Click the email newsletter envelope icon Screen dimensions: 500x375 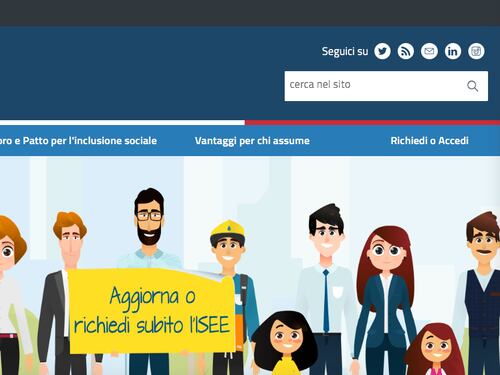tap(429, 51)
